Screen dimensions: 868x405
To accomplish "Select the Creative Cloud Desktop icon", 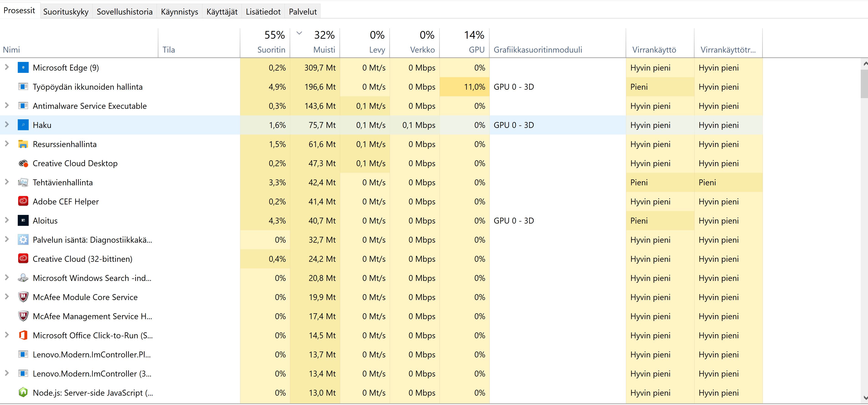I will pos(23,163).
